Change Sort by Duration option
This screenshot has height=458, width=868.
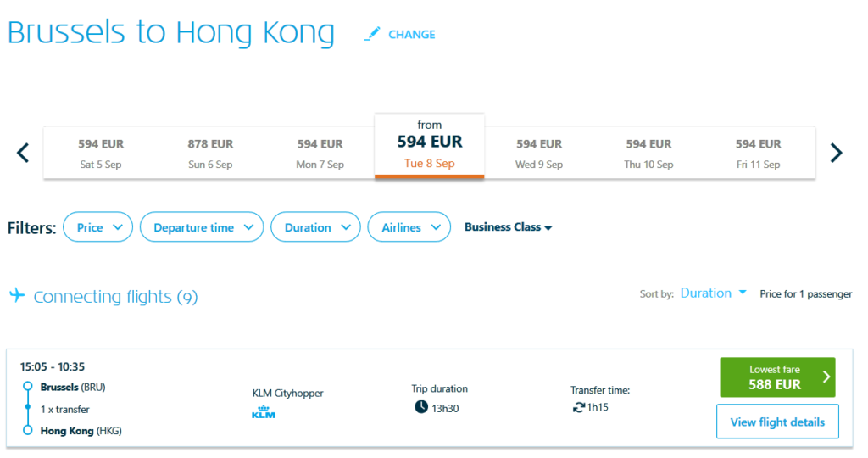tap(713, 293)
